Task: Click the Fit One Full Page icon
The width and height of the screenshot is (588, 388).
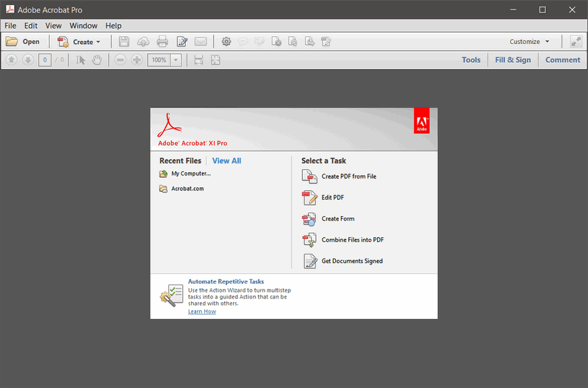Action: click(x=215, y=60)
